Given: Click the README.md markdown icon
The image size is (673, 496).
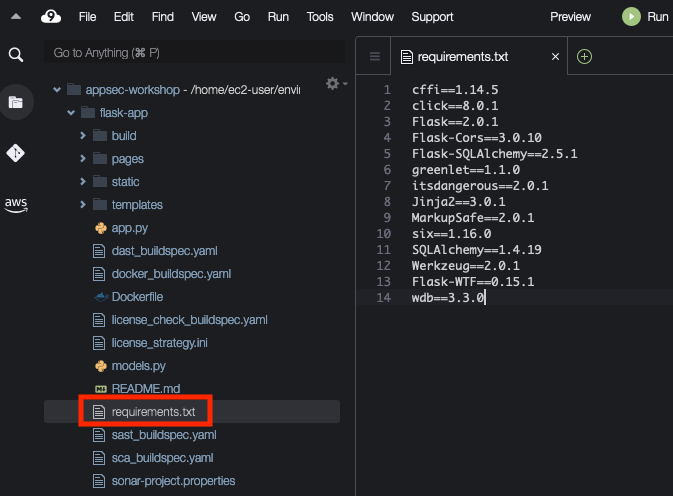Looking at the screenshot, I should (100, 389).
